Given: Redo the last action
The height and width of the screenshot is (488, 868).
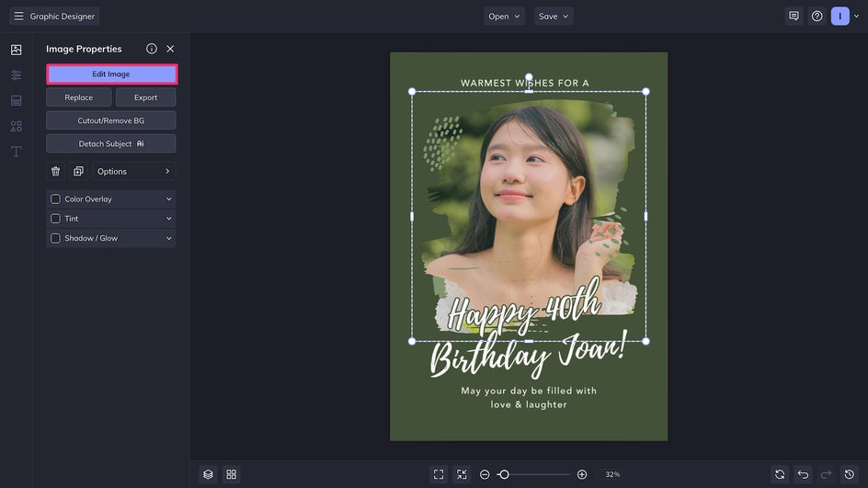Looking at the screenshot, I should click(x=826, y=474).
